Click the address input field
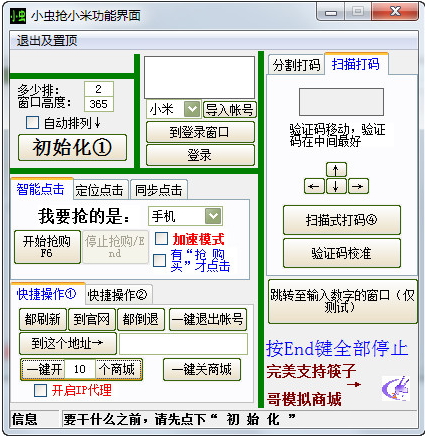Image resolution: width=425 pixels, height=436 pixels. [x=183, y=344]
